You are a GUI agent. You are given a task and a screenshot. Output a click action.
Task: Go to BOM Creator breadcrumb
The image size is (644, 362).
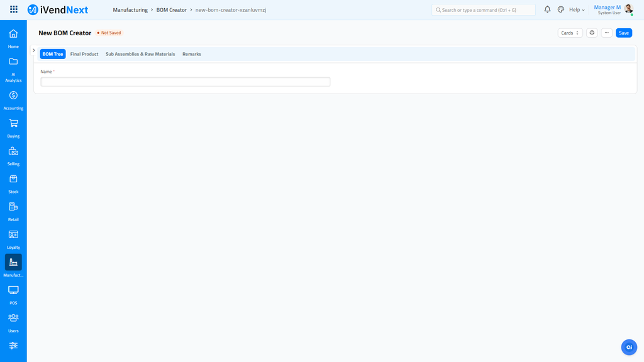click(x=171, y=10)
